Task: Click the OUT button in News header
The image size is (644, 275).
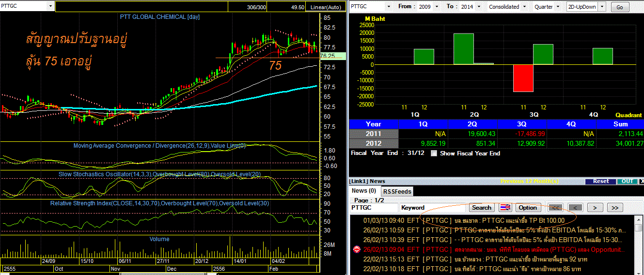Action: [628, 181]
